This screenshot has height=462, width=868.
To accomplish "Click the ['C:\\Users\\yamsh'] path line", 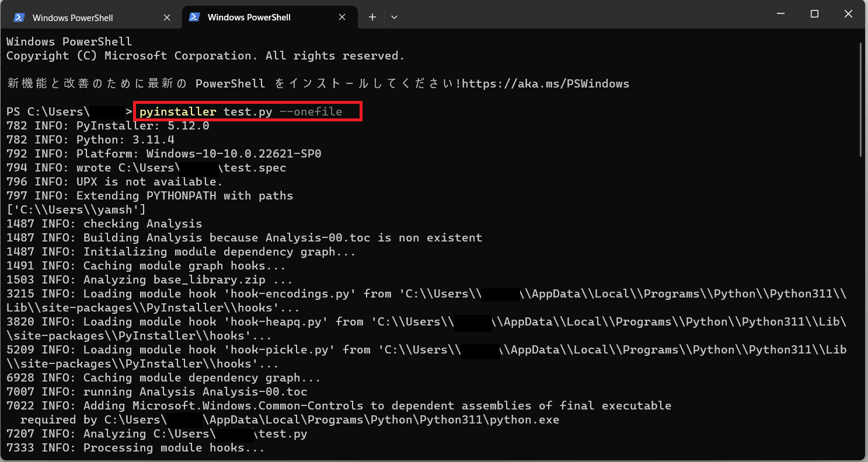I will (76, 210).
